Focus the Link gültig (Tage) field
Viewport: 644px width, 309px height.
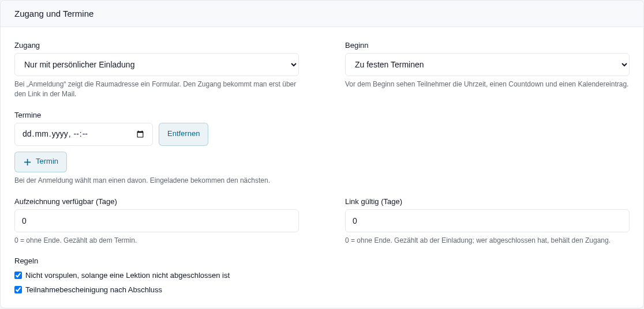[x=487, y=221]
